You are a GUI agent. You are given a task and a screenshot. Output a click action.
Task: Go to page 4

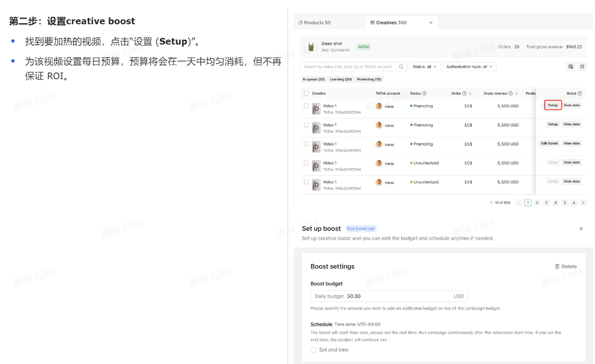(x=556, y=203)
